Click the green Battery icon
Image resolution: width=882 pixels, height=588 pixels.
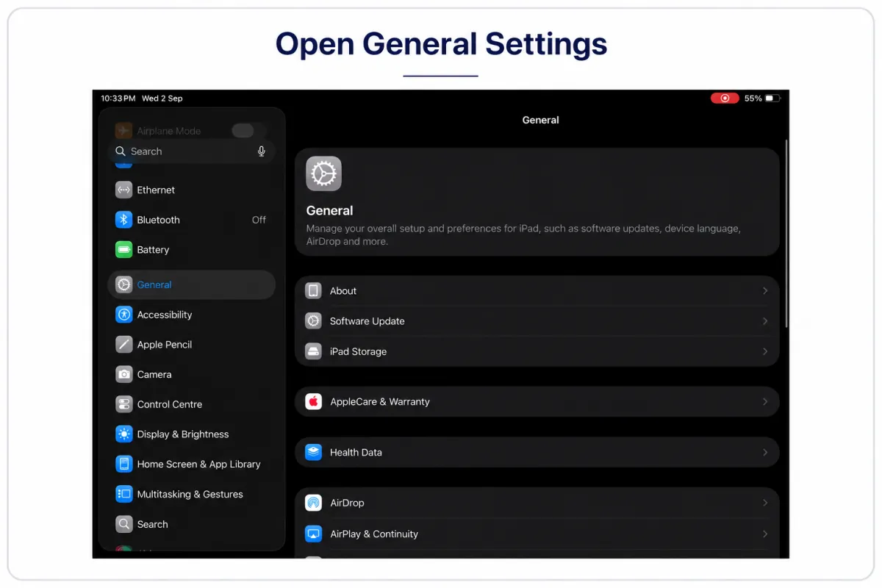click(x=123, y=250)
